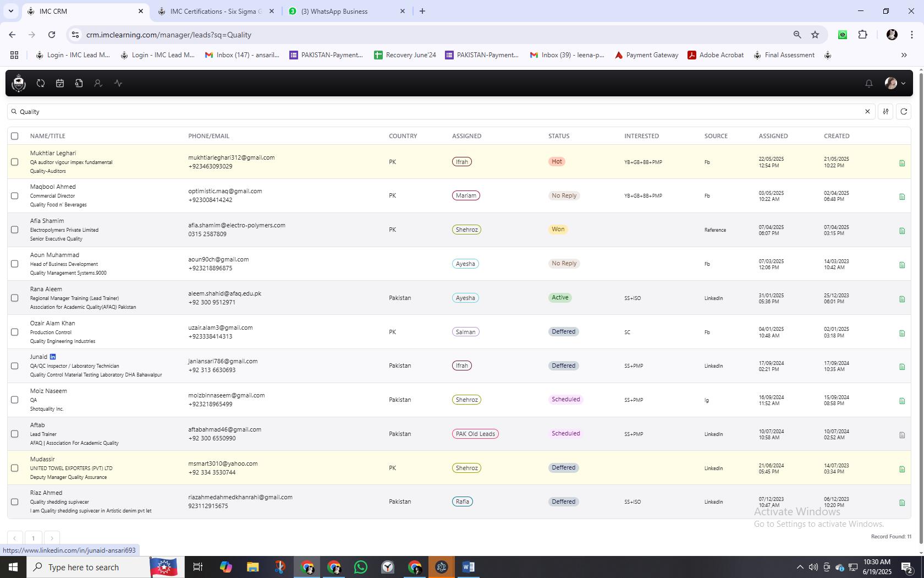Open the calendar icon in CRM navbar

pyautogui.click(x=60, y=83)
